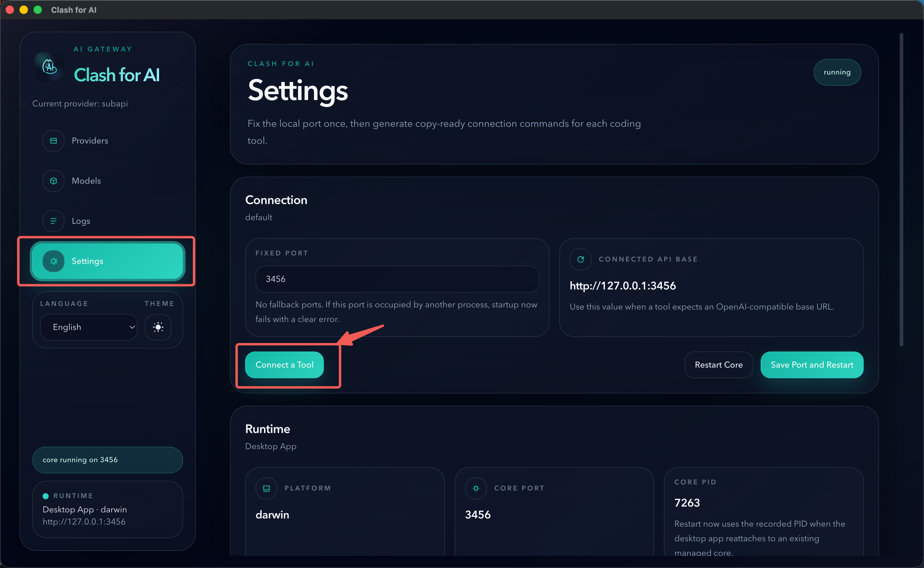924x568 pixels.
Task: Click the running status badge
Action: 837,72
